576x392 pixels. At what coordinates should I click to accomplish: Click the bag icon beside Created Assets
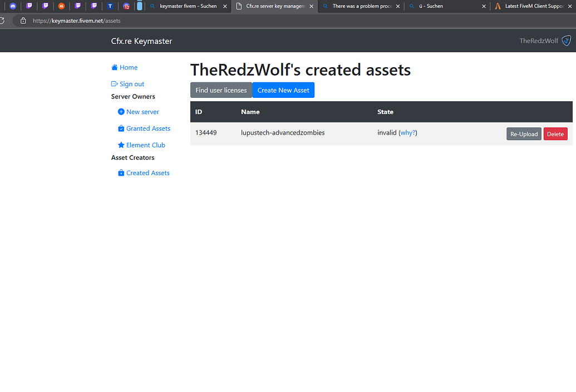(x=121, y=172)
